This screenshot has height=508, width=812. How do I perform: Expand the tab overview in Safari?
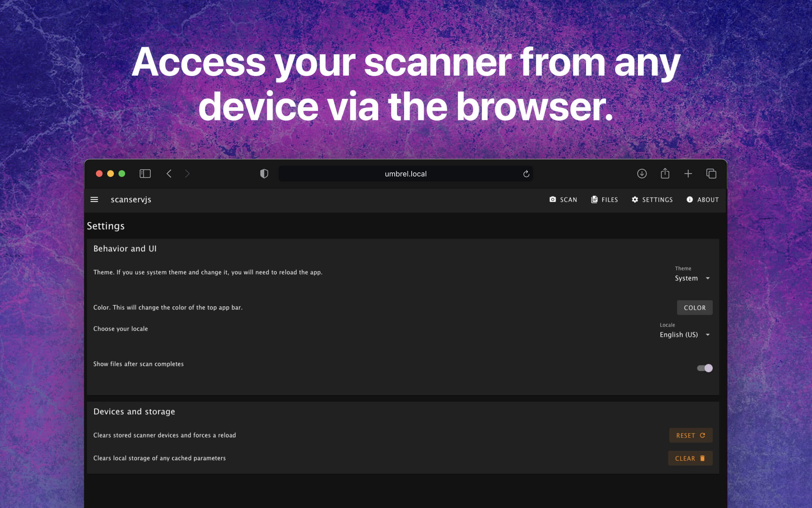tap(711, 173)
